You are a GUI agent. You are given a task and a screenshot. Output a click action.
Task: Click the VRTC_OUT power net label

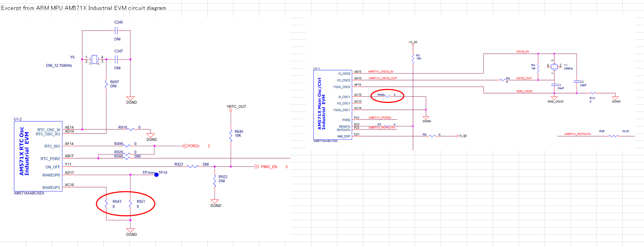pos(236,107)
